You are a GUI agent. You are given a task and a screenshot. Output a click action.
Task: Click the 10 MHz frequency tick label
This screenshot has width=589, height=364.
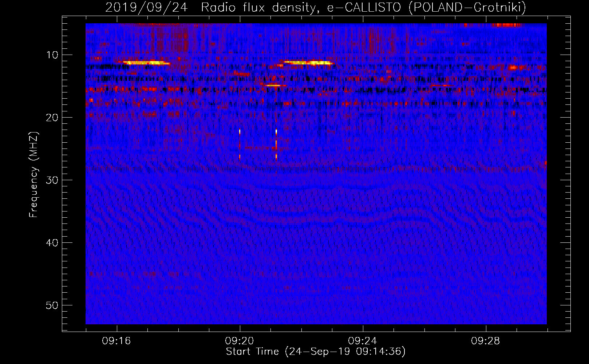[x=52, y=55]
